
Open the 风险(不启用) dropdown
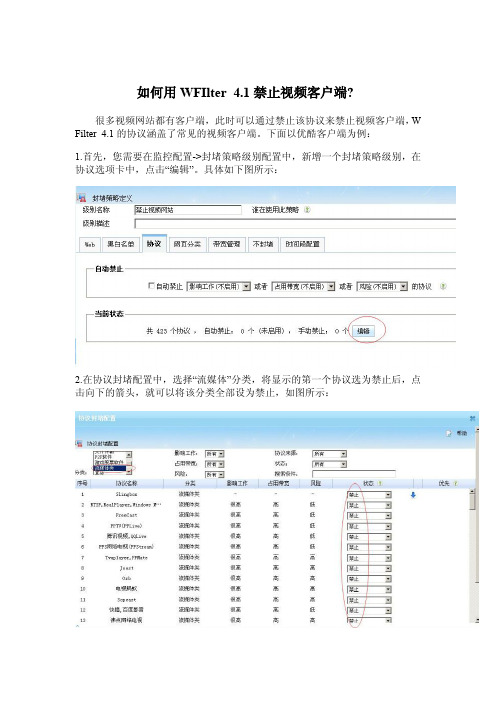(382, 286)
